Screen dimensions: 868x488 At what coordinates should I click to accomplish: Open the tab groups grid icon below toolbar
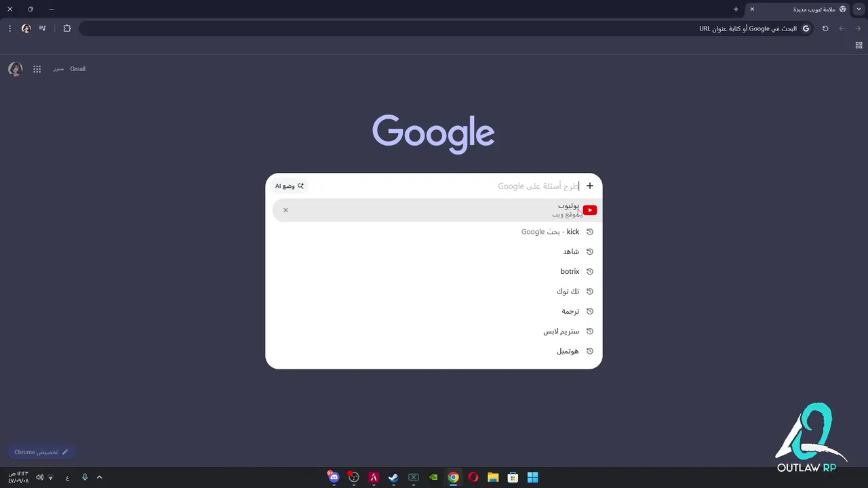pos(859,45)
